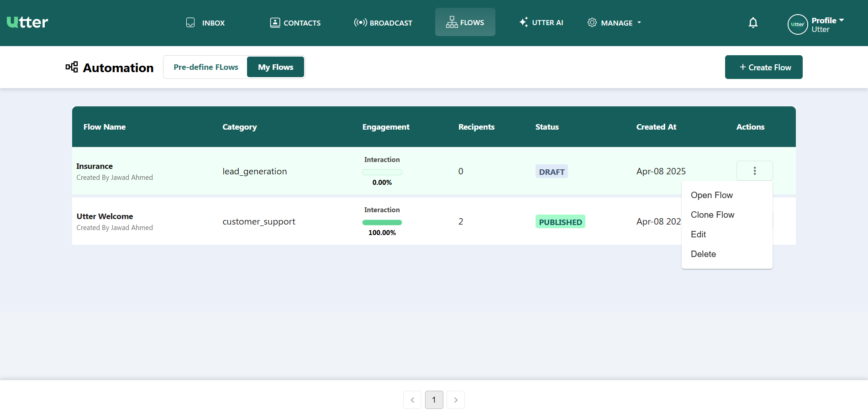Choose Open Flow from the menu

click(711, 195)
